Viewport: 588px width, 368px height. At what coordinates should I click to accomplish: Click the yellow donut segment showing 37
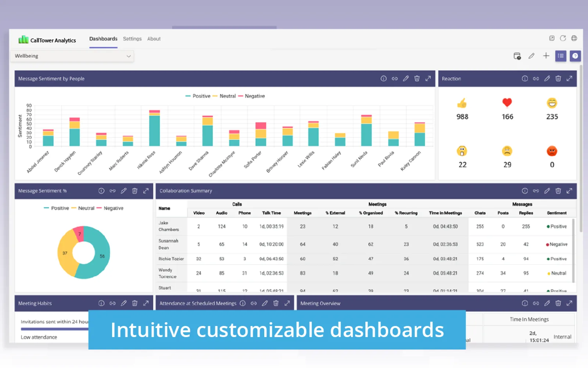(x=65, y=253)
